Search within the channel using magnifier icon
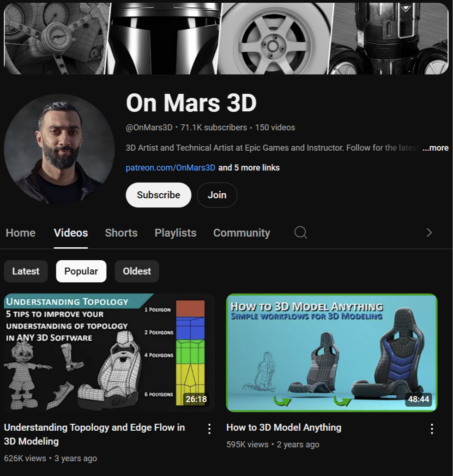The height and width of the screenshot is (476, 453). (300, 233)
